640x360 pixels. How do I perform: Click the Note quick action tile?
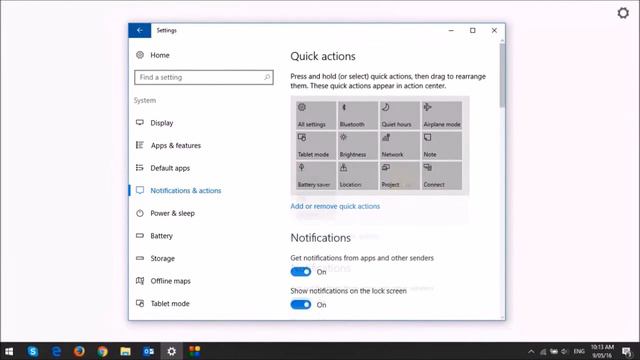pos(442,146)
